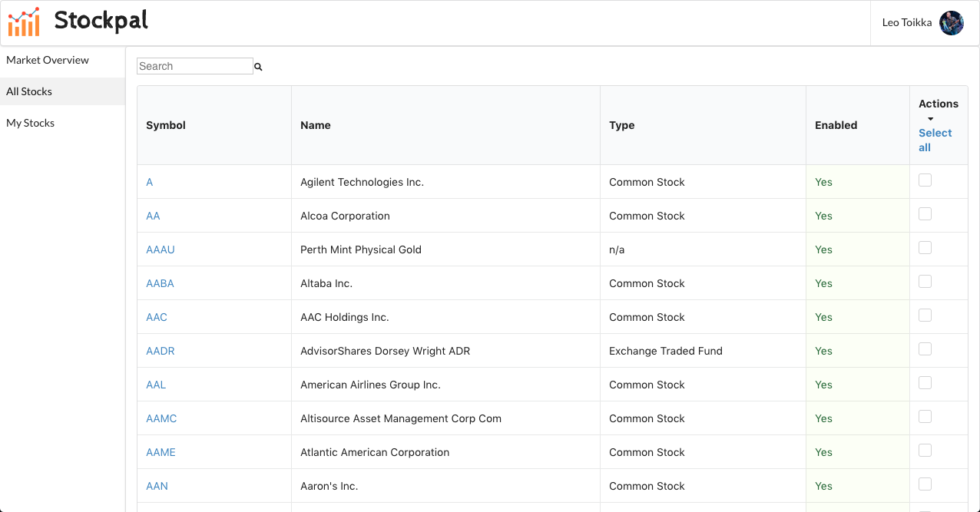Open the AA symbol link
Viewport: 980px width, 512px height.
153,216
